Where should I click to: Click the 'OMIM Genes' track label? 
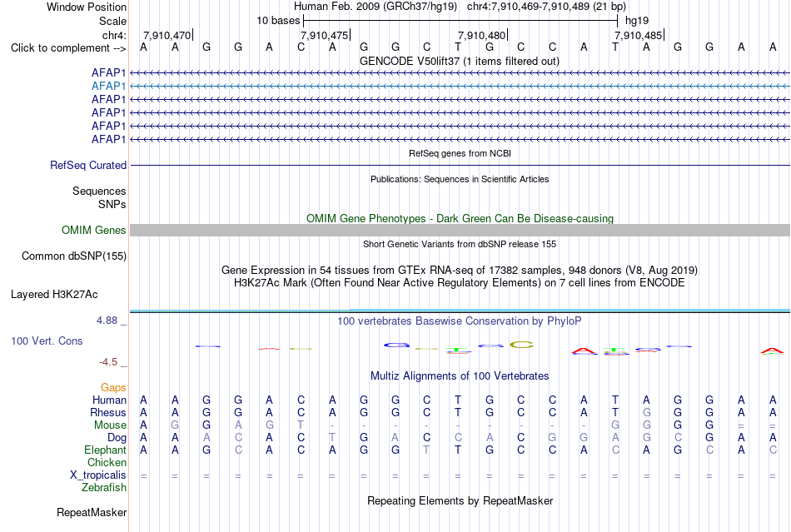coord(93,231)
